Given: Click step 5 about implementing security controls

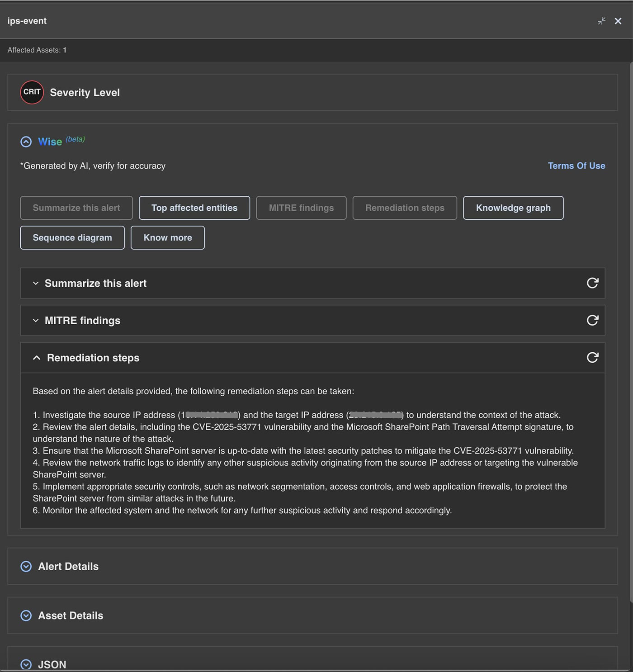Looking at the screenshot, I should pyautogui.click(x=300, y=492).
